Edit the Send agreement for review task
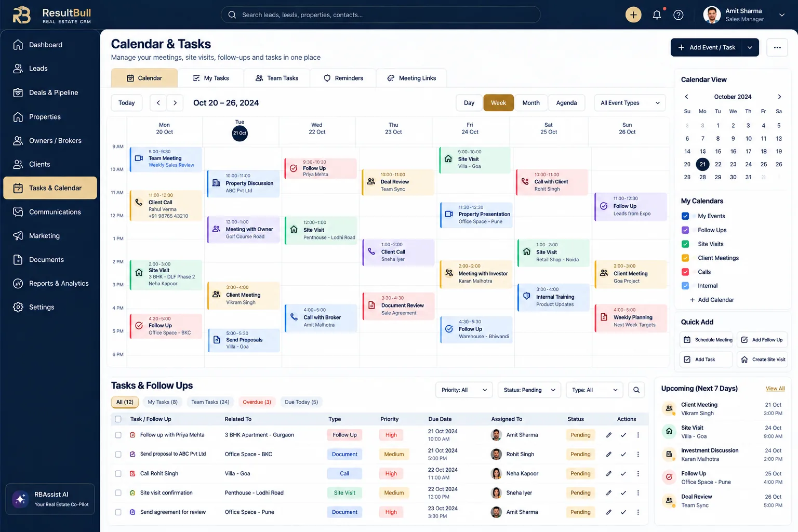Image resolution: width=798 pixels, height=532 pixels. click(x=608, y=512)
